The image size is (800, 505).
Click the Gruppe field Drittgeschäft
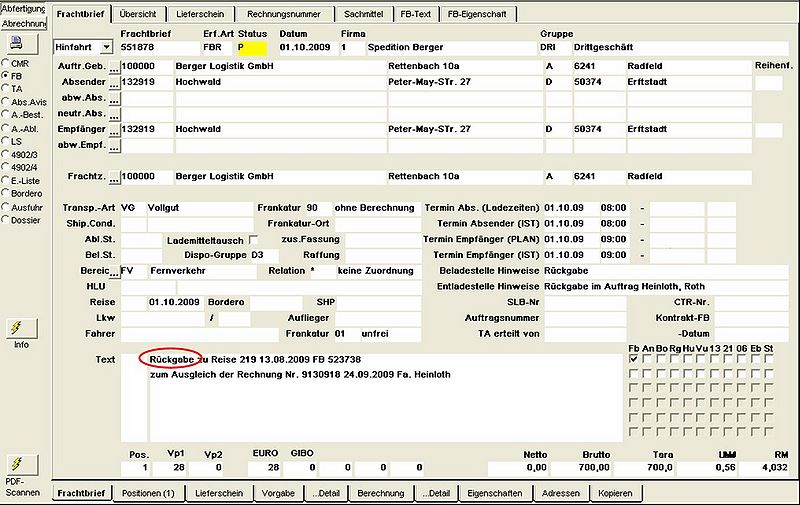681,47
